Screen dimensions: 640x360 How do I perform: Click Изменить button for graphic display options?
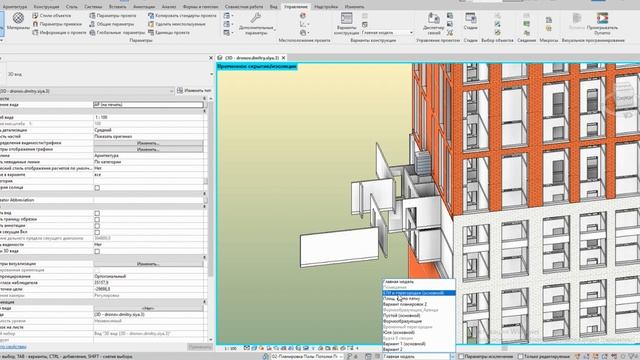(148, 149)
